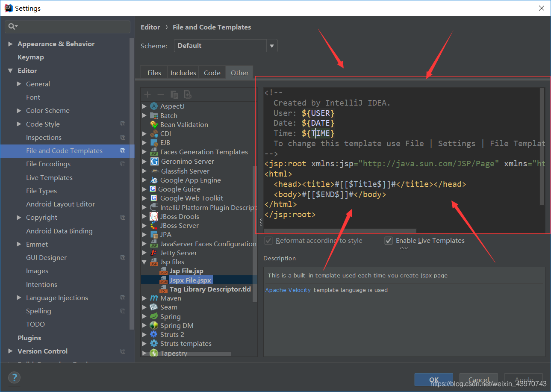The width and height of the screenshot is (551, 392).
Task: Expand the Copyright node
Action: (x=19, y=218)
